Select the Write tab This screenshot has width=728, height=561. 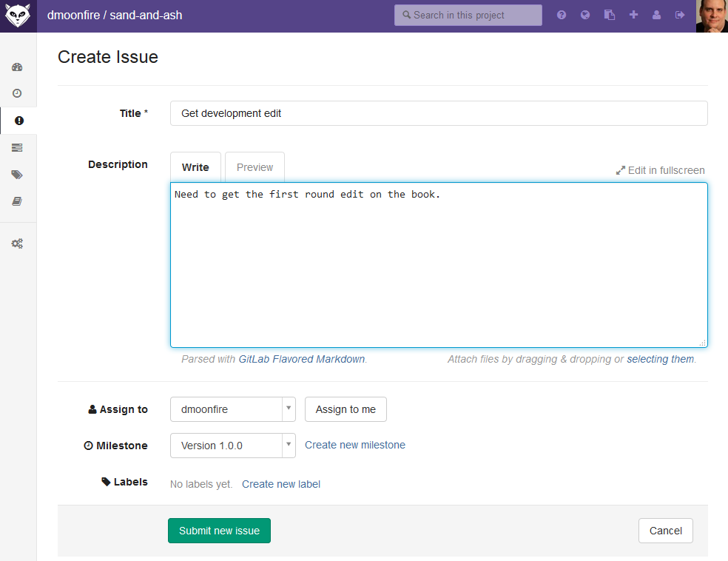point(195,167)
